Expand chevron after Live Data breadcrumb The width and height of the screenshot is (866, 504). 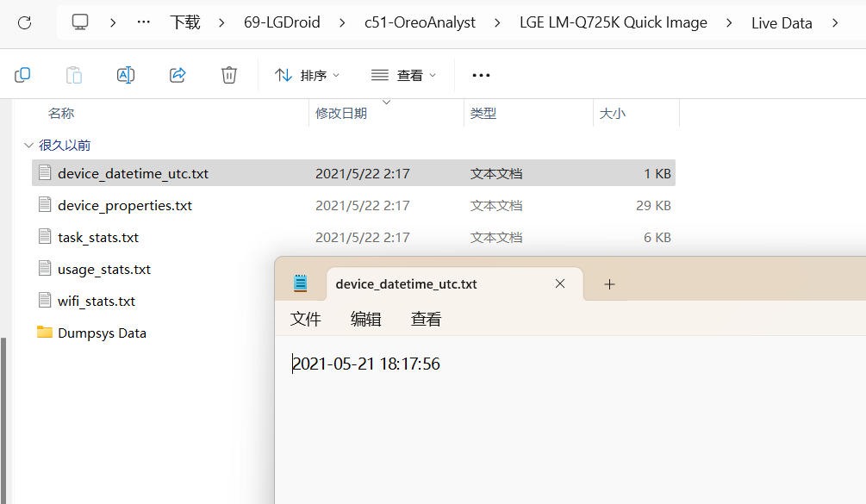pos(835,22)
